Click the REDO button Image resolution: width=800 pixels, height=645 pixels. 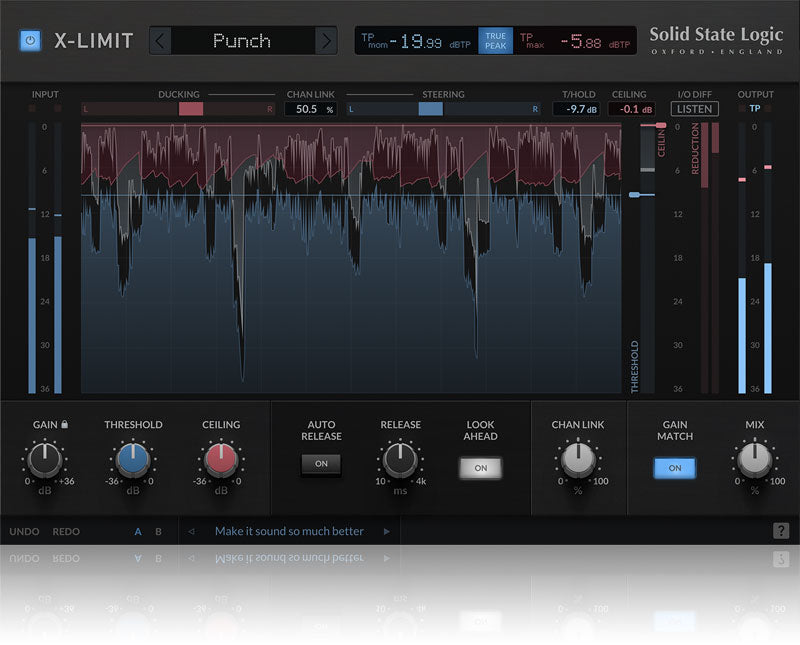(66, 532)
